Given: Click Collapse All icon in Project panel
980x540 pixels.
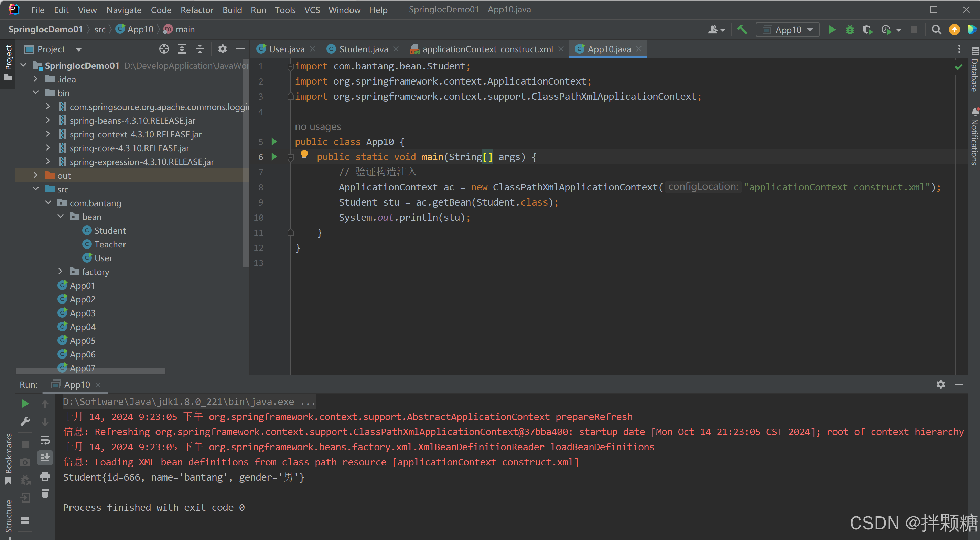Looking at the screenshot, I should [x=200, y=49].
